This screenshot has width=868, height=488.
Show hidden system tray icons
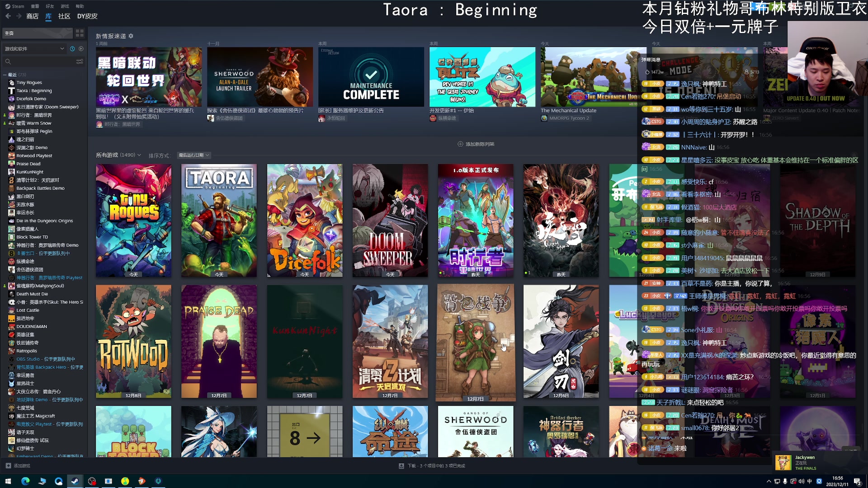click(x=769, y=481)
